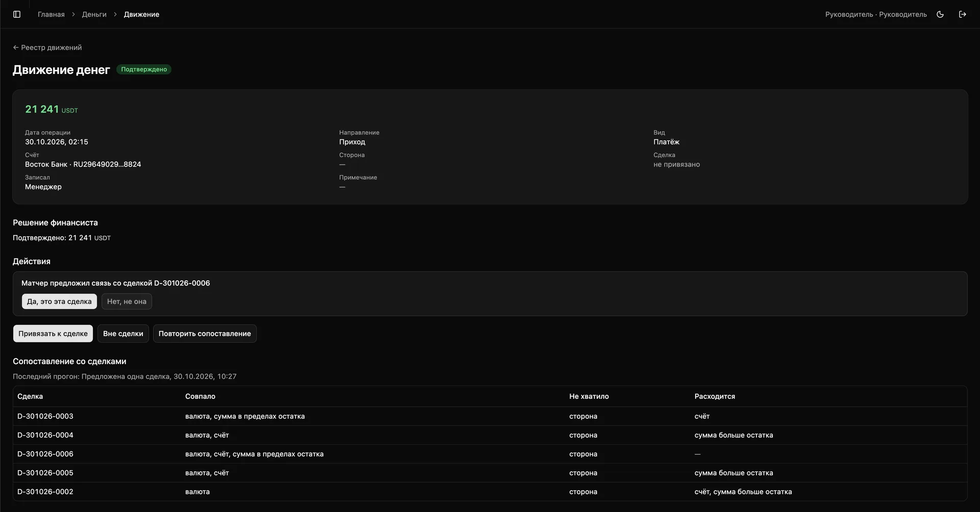This screenshot has width=980, height=512.
Task: Reject with Нет, не она
Action: pos(127,301)
